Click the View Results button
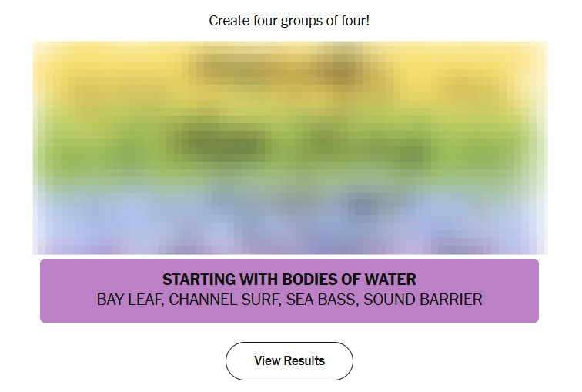 (x=289, y=361)
